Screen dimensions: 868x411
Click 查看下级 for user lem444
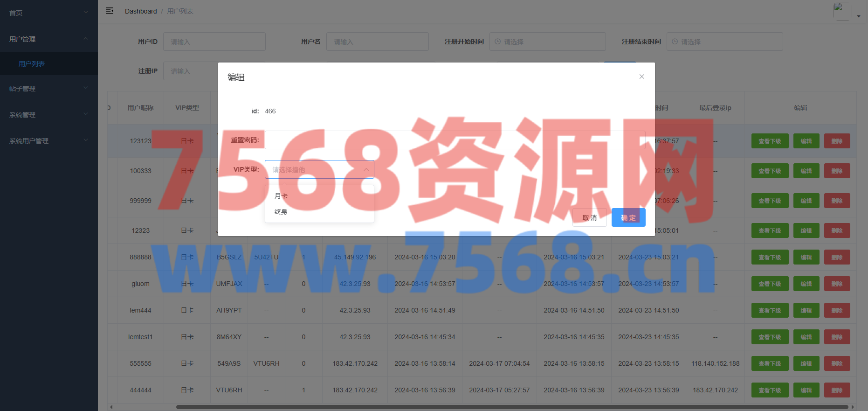click(770, 310)
